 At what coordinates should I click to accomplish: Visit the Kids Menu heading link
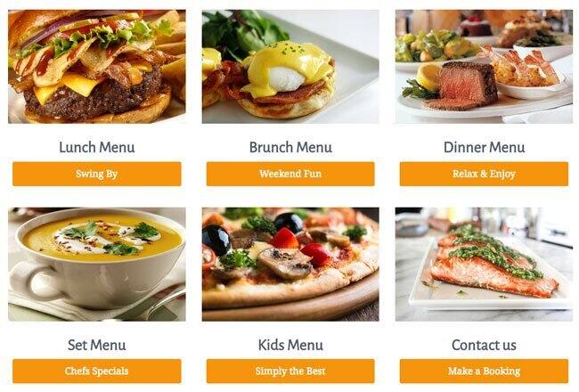point(290,345)
